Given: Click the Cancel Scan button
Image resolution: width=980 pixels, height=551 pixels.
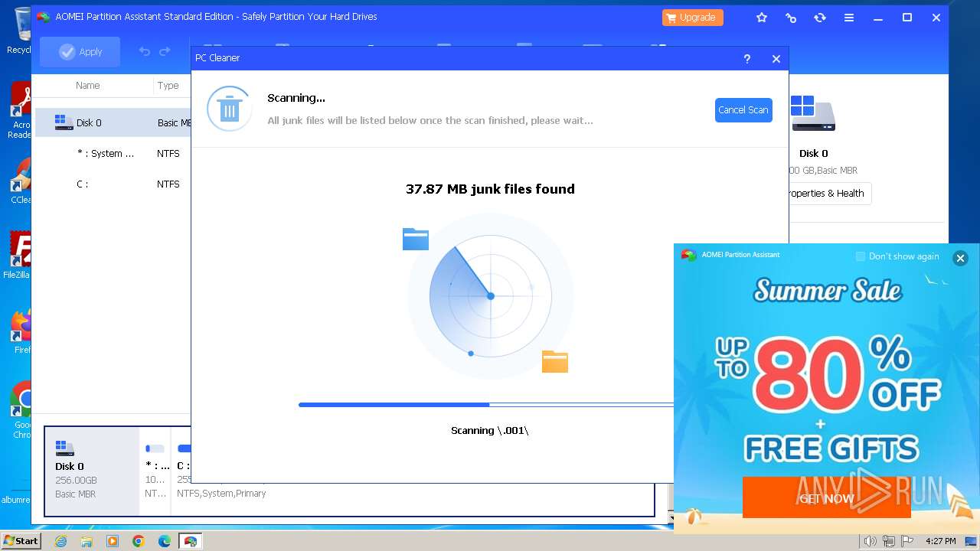Looking at the screenshot, I should click(743, 110).
